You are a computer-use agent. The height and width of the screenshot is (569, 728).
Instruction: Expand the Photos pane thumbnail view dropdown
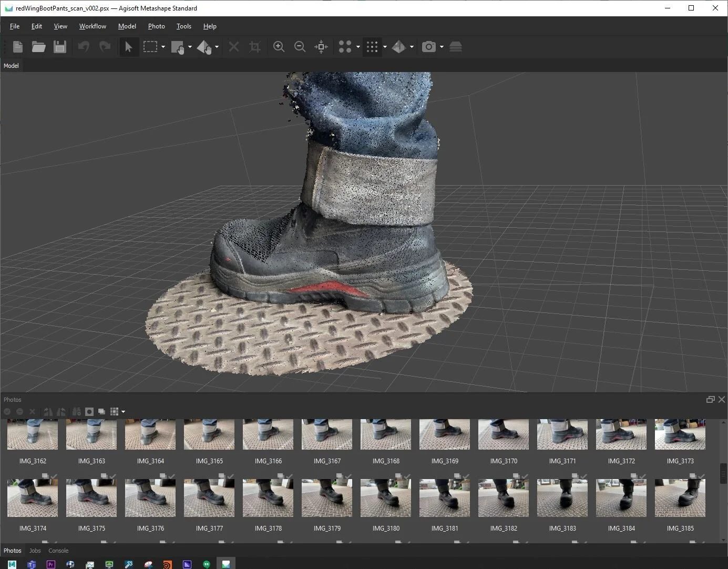124,412
